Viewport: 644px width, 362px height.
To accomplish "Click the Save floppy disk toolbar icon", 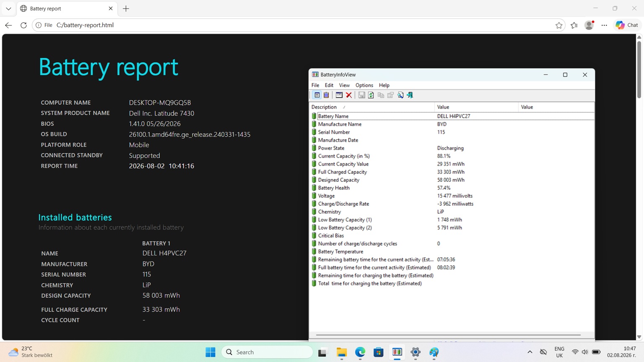I will click(361, 95).
